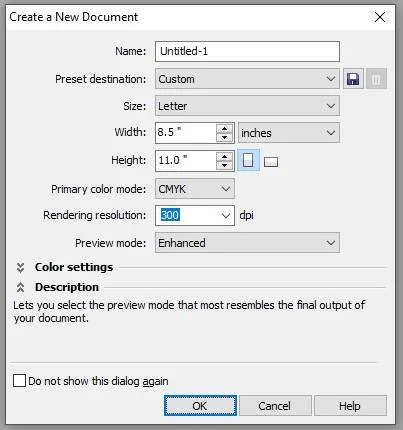Open the Preset destination dropdown
Screen dimensions: 403x430
247,79
